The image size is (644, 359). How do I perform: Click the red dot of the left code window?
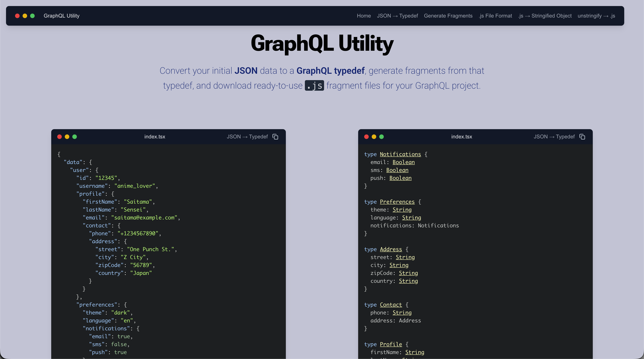pos(60,137)
